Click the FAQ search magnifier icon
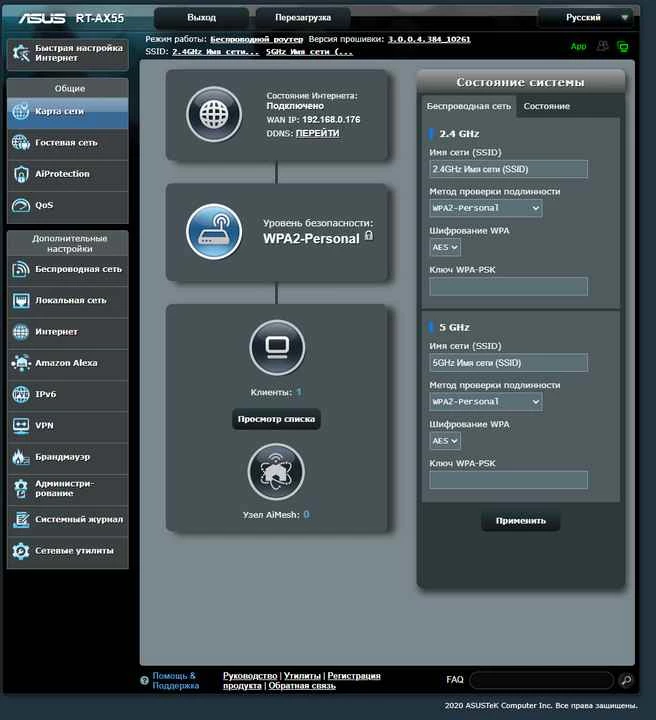656x720 pixels. pyautogui.click(x=626, y=680)
